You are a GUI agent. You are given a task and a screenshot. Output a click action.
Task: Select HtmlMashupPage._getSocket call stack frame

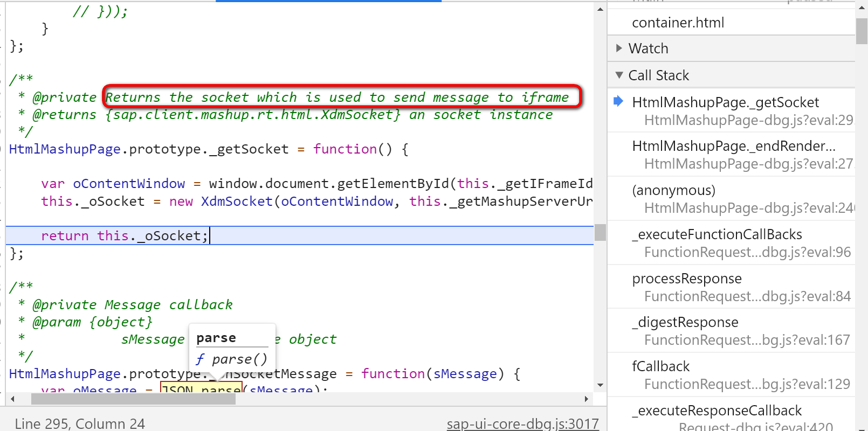point(731,110)
